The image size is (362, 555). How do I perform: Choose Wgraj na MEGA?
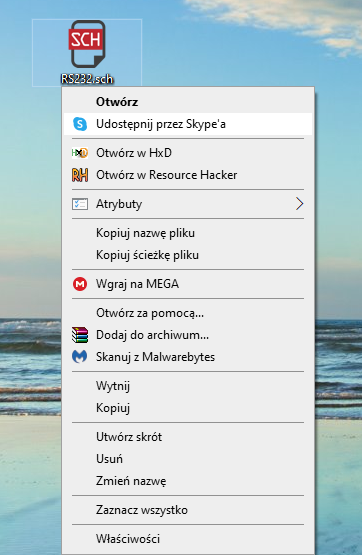(x=188, y=284)
